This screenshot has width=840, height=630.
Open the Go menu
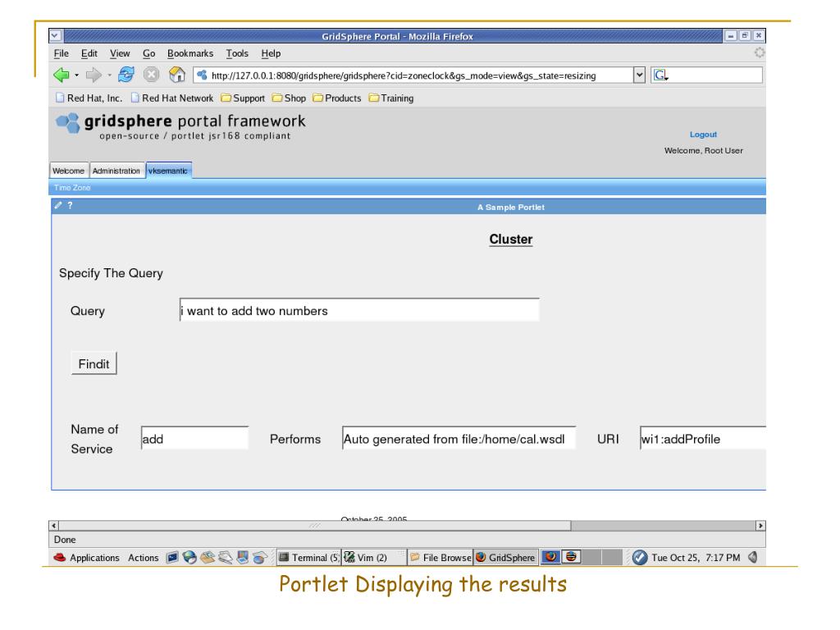[x=149, y=53]
